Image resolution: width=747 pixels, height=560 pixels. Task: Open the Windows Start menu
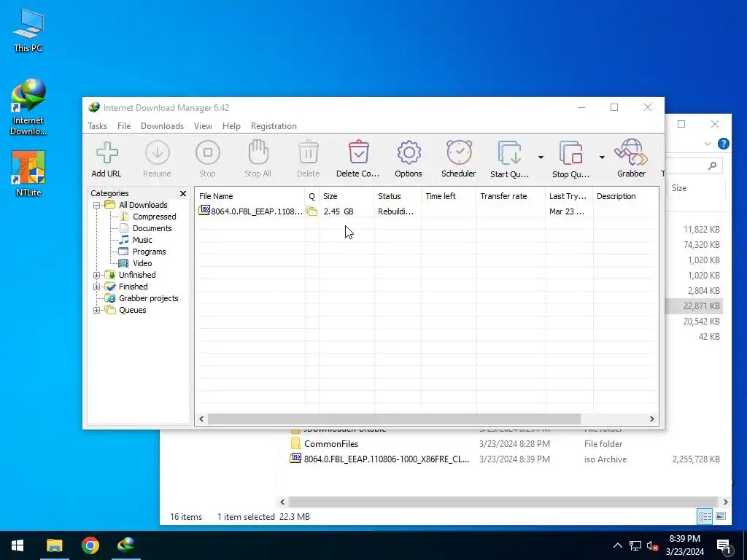pos(18,545)
